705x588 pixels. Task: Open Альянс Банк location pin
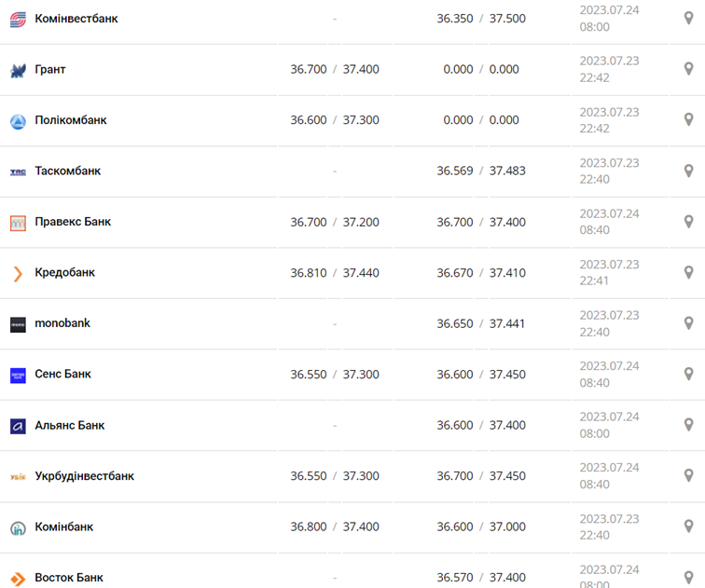pyautogui.click(x=689, y=425)
